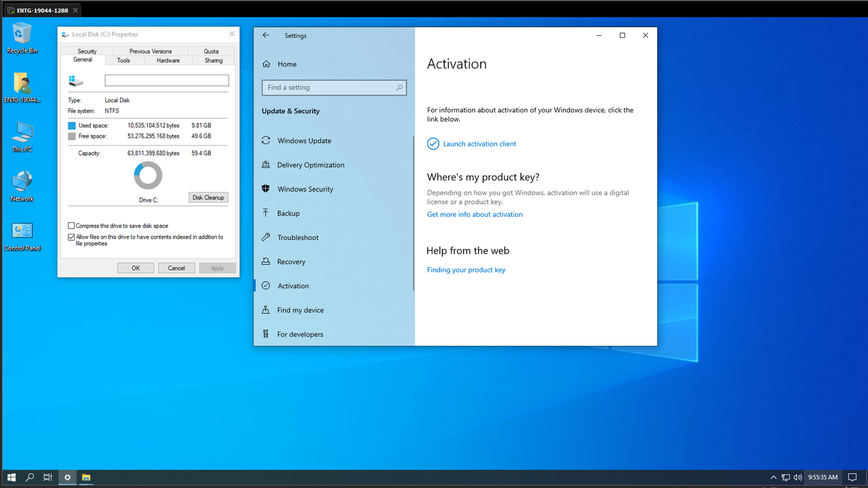Image resolution: width=868 pixels, height=488 pixels.
Task: Enable Compress this drive to save disk space
Action: tap(71, 226)
